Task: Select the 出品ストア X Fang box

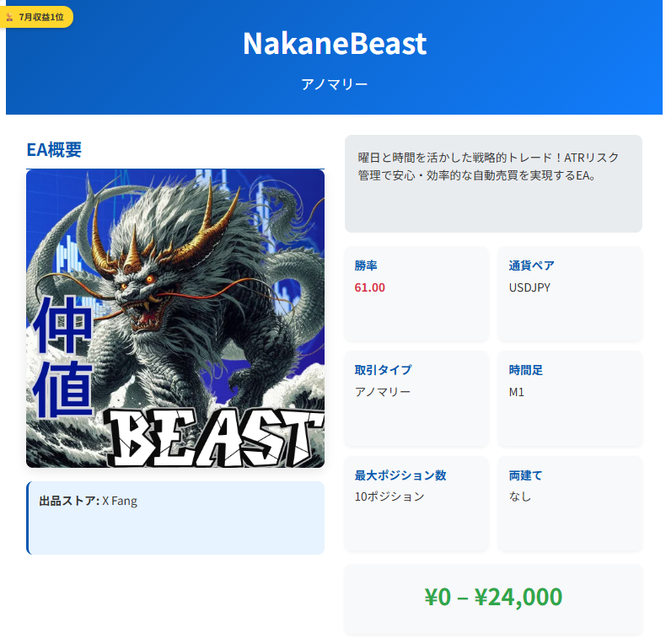Action: pyautogui.click(x=175, y=518)
